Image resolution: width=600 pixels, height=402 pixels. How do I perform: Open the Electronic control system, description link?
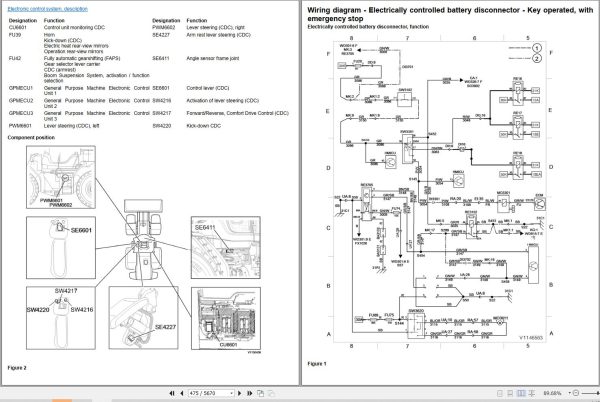click(47, 9)
